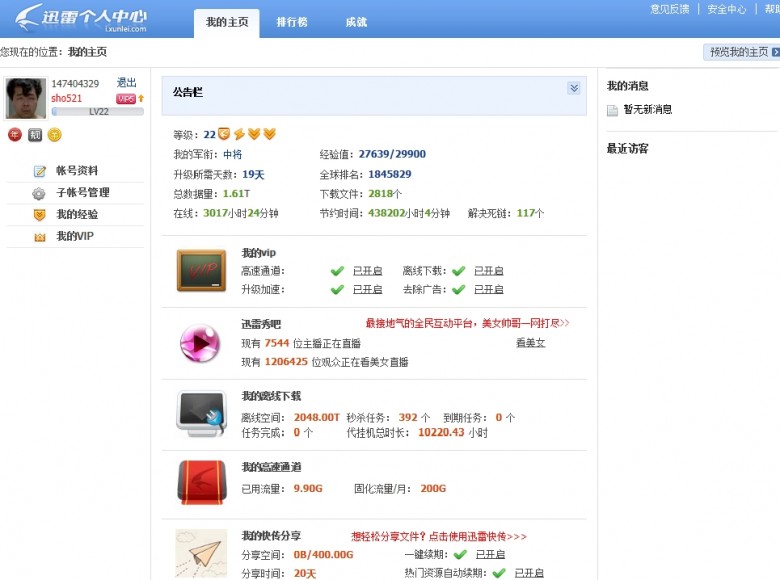Click the 已用流量 value 9.90G
The width and height of the screenshot is (780, 580).
[x=308, y=488]
